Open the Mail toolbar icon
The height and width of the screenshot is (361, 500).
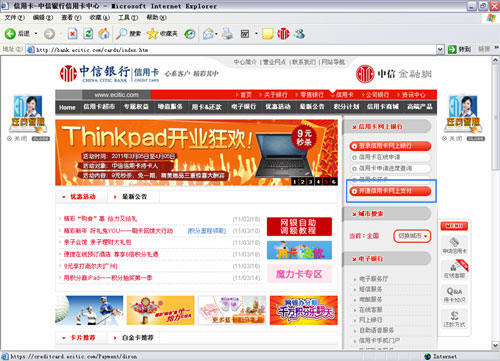pyautogui.click(x=208, y=34)
